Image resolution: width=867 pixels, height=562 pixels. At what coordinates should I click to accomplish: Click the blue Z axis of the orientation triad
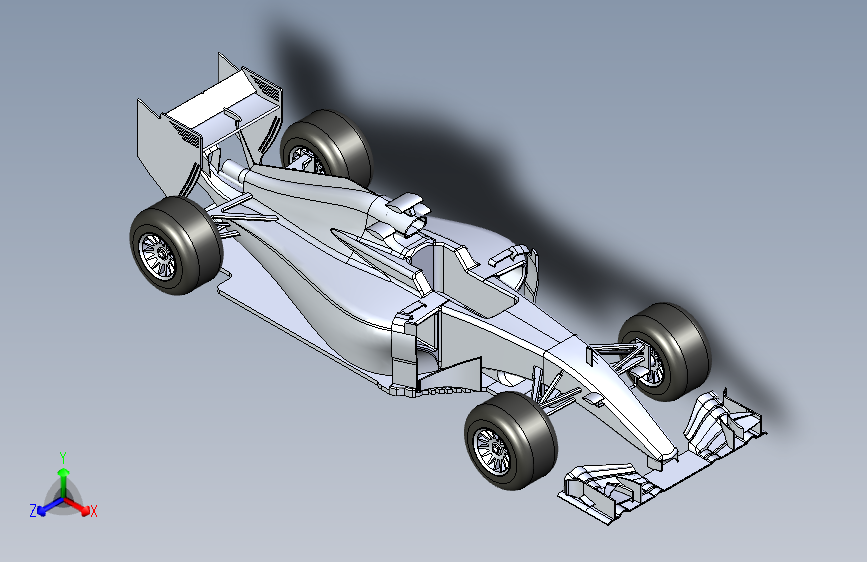pos(50,506)
